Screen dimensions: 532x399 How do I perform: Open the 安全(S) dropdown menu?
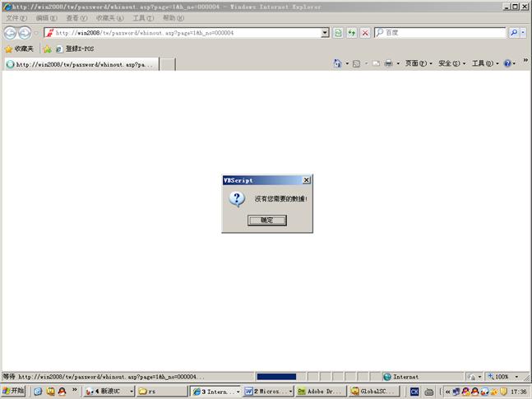(451, 63)
